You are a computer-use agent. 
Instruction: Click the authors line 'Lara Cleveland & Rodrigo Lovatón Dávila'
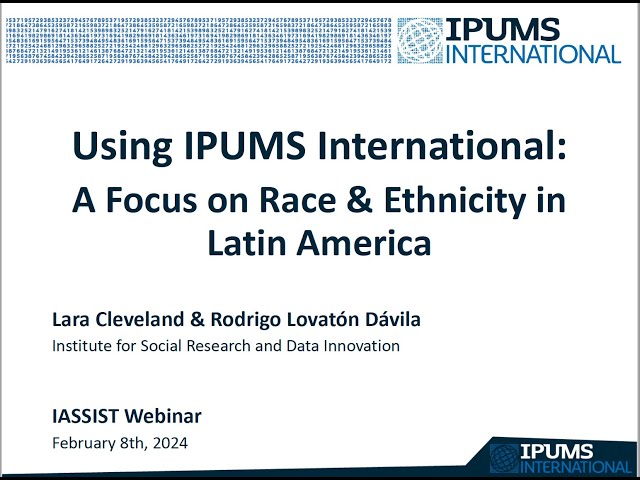tap(236, 320)
